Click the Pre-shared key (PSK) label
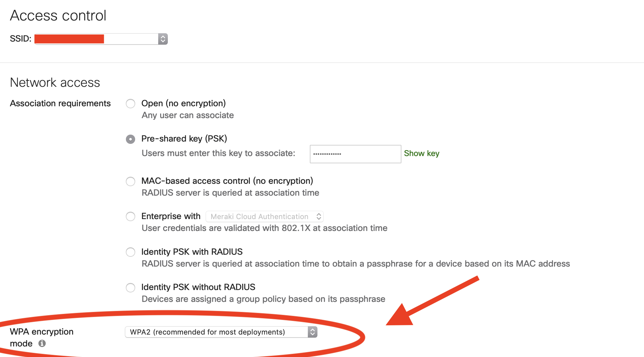The height and width of the screenshot is (357, 644). 184,139
